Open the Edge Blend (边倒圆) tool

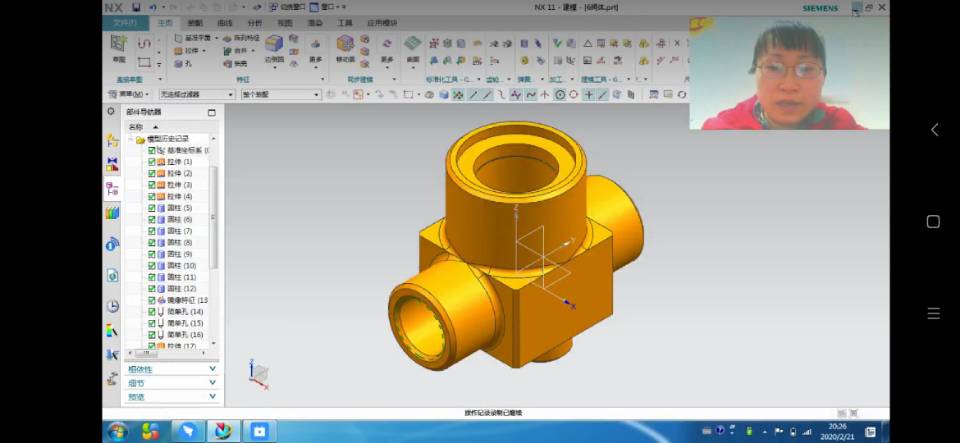(274, 46)
